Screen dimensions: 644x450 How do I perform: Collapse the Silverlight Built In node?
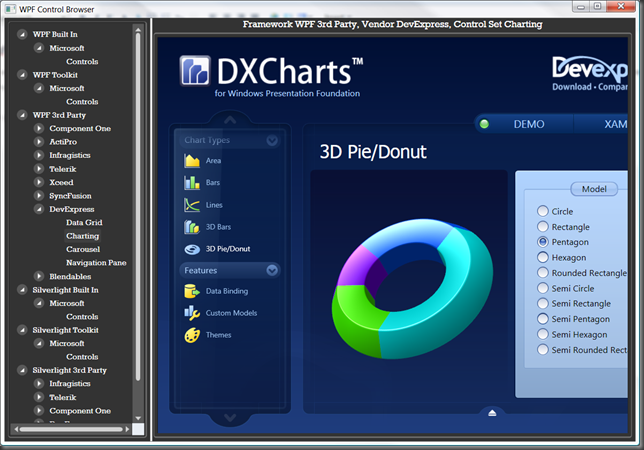pyautogui.click(x=22, y=290)
